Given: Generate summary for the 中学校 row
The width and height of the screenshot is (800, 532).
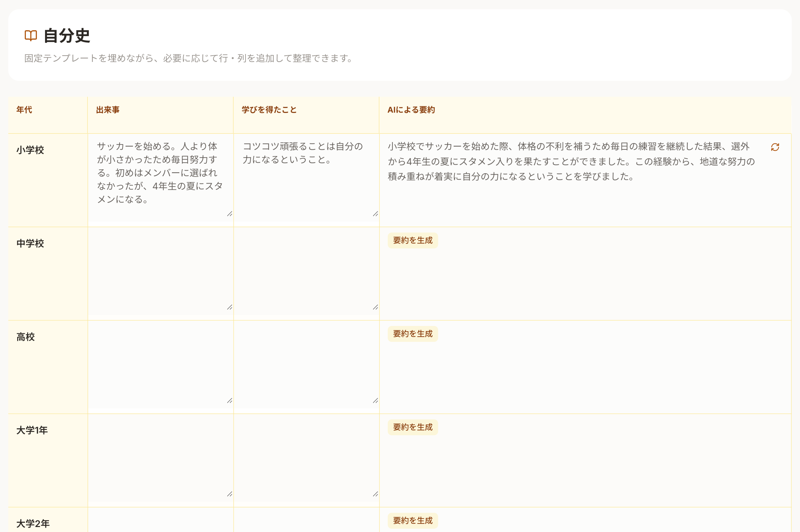Looking at the screenshot, I should pyautogui.click(x=413, y=240).
